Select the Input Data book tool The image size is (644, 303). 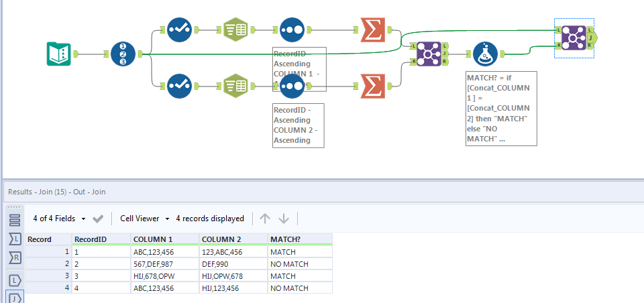[59, 54]
